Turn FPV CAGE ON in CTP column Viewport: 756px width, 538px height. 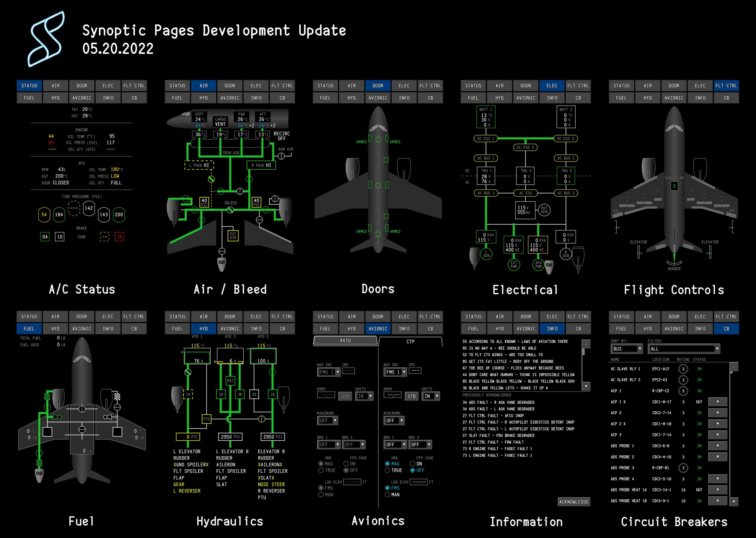click(413, 464)
